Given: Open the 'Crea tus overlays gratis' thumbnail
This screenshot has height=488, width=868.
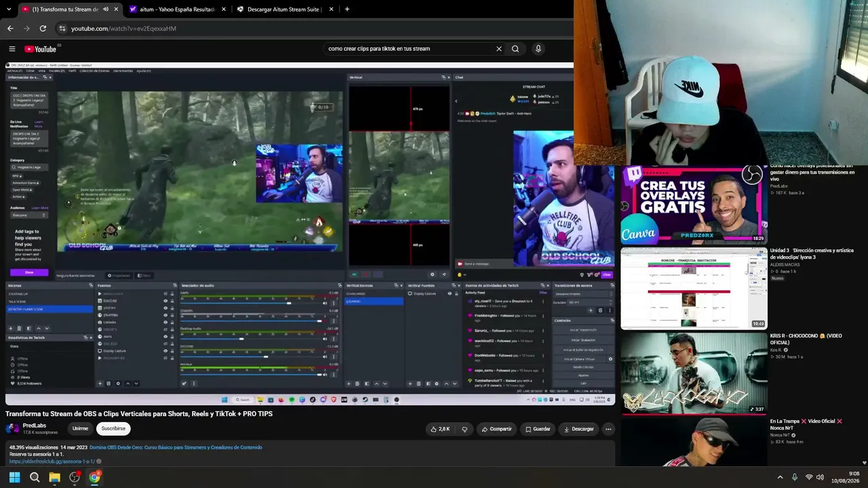Looking at the screenshot, I should 694,204.
